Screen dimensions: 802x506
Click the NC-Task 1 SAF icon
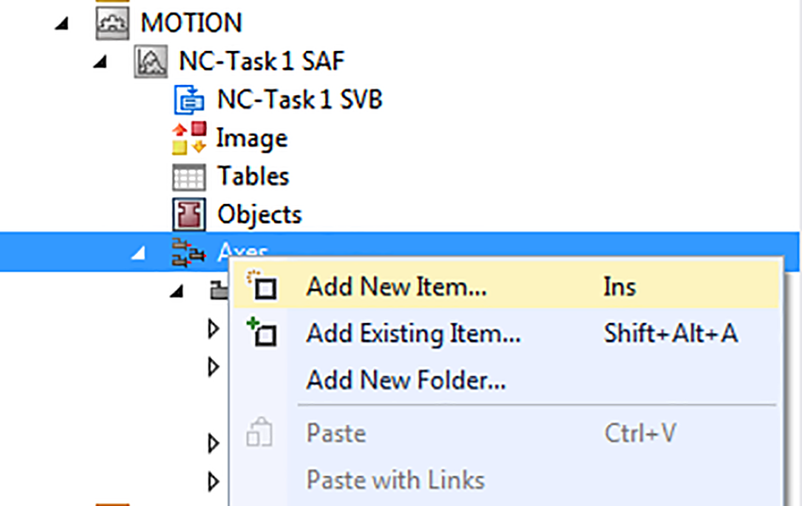(150, 61)
